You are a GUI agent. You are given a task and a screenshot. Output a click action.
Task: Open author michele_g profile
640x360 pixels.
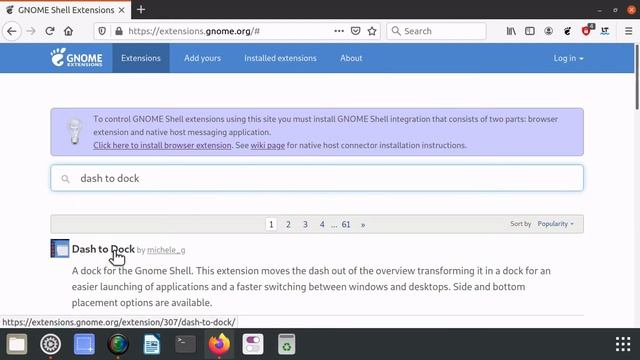[x=166, y=250]
